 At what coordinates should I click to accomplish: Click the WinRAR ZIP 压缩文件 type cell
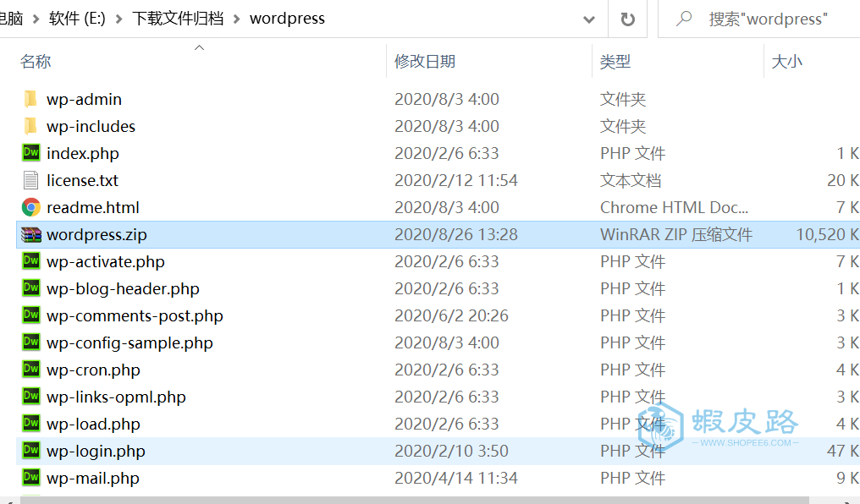coord(676,234)
